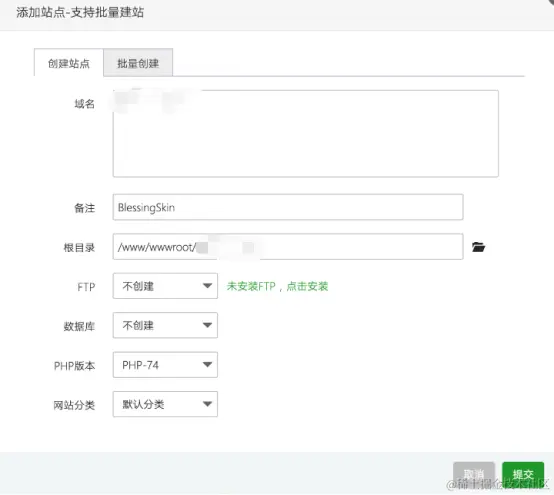
Task: Click the 根目录 path field with /www/wwwroot/
Action: [x=288, y=247]
